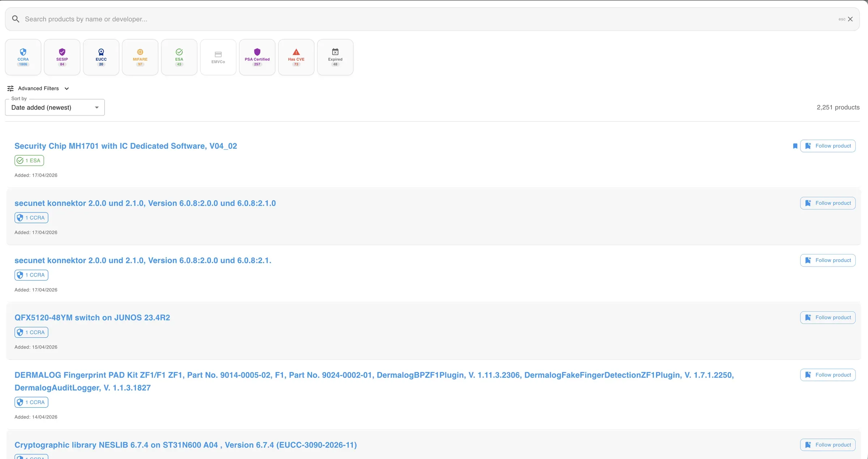The width and height of the screenshot is (868, 459).
Task: Click the MIFARE chip icon filter
Action: pos(140,52)
